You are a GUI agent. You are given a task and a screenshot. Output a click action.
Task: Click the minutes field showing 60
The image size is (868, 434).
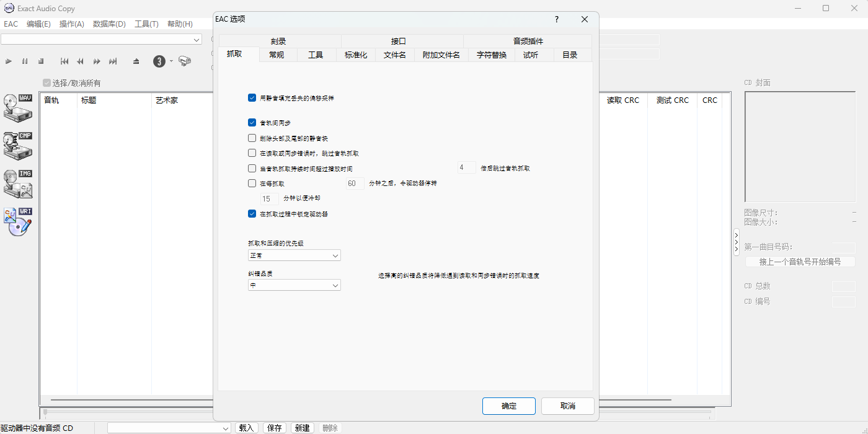pyautogui.click(x=355, y=184)
